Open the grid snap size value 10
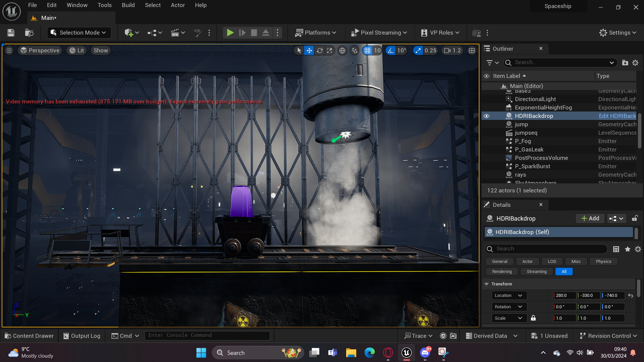The height and width of the screenshot is (362, 644). pyautogui.click(x=377, y=50)
